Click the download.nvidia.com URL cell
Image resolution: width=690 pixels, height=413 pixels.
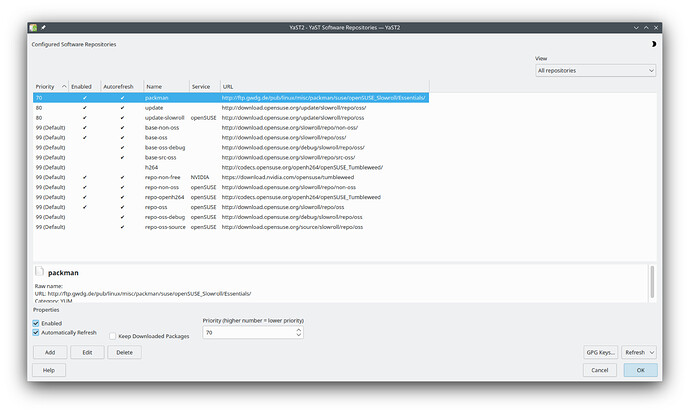(288, 177)
